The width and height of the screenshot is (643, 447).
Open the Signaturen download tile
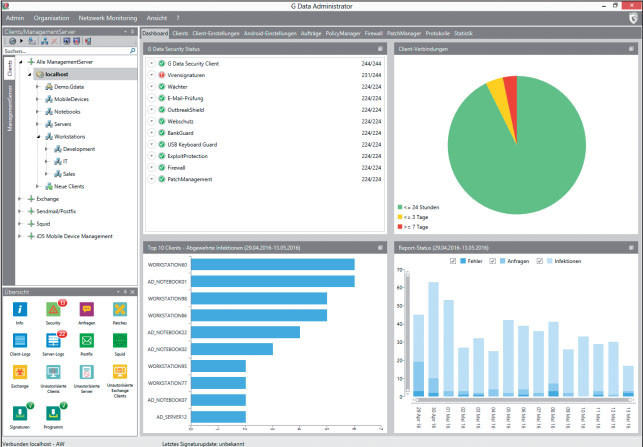pos(20,413)
